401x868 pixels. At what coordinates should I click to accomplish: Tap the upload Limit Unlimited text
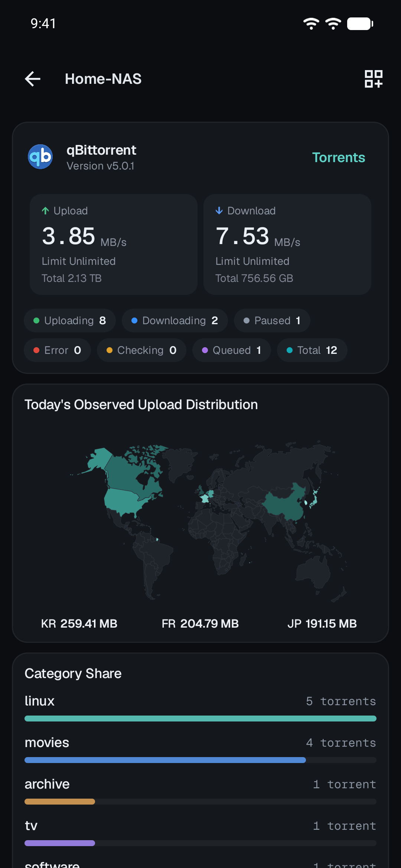click(x=79, y=261)
